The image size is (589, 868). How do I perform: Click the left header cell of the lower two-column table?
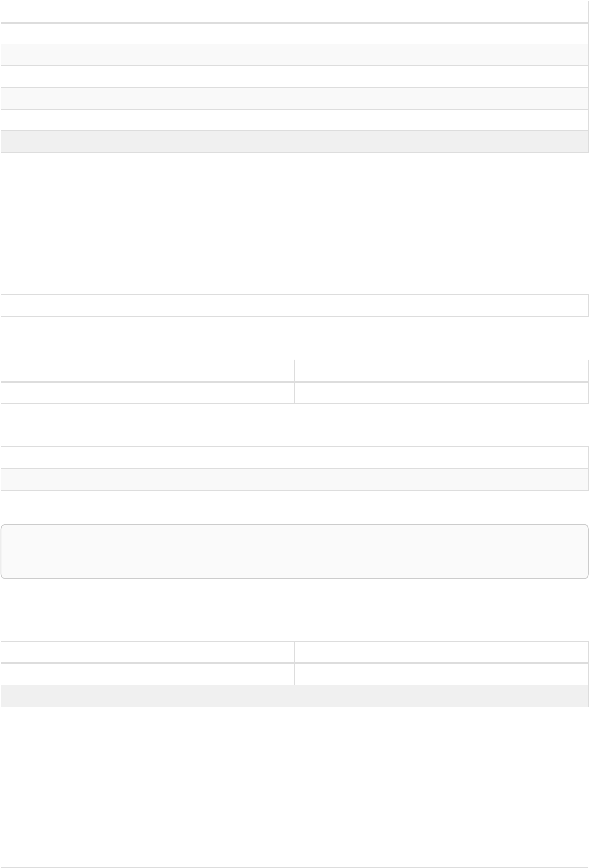point(147,652)
